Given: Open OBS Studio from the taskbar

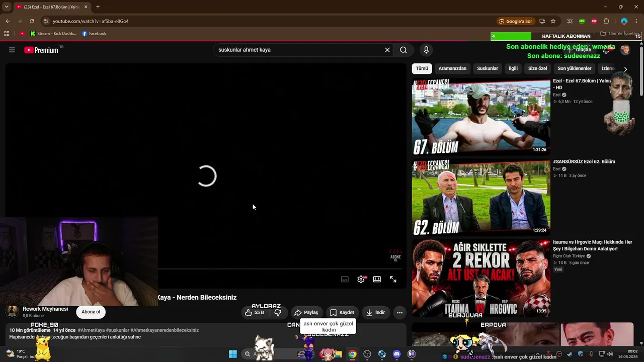Looking at the screenshot, I should (367, 354).
